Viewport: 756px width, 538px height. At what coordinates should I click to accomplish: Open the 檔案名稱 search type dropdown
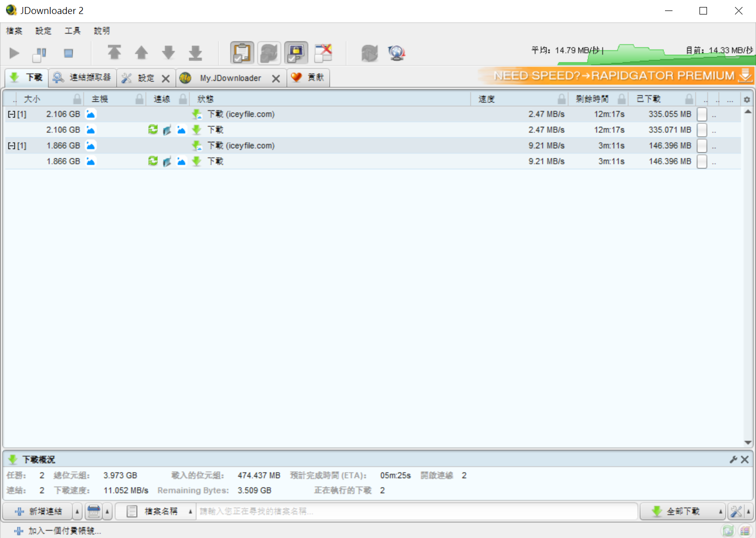point(155,512)
